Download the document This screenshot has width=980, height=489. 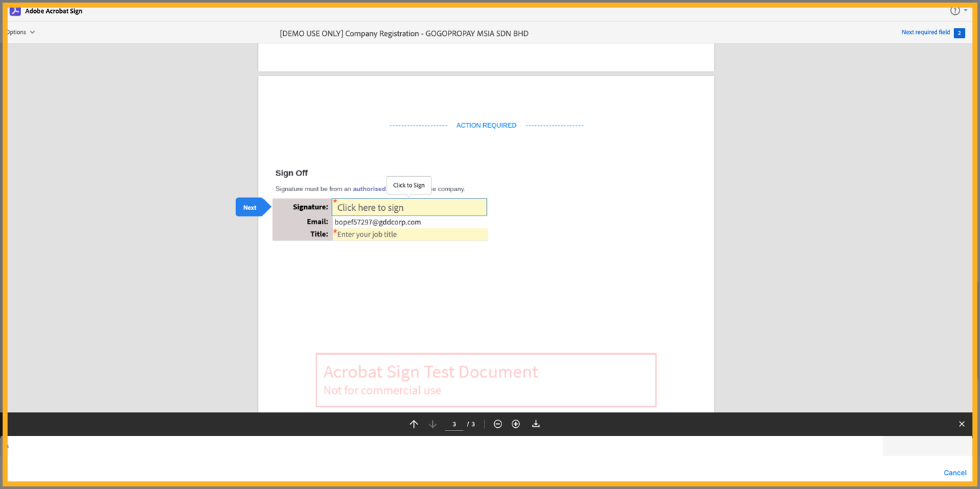coord(536,424)
